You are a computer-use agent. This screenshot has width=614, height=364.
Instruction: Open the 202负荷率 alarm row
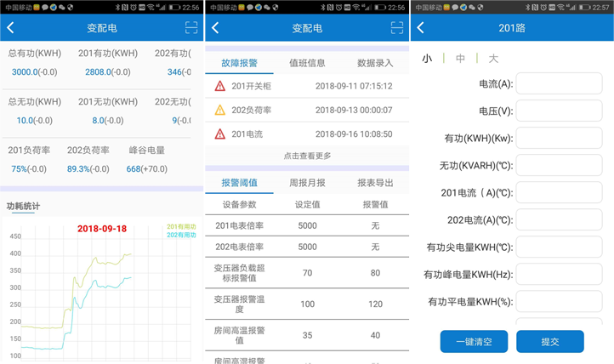tap(307, 110)
